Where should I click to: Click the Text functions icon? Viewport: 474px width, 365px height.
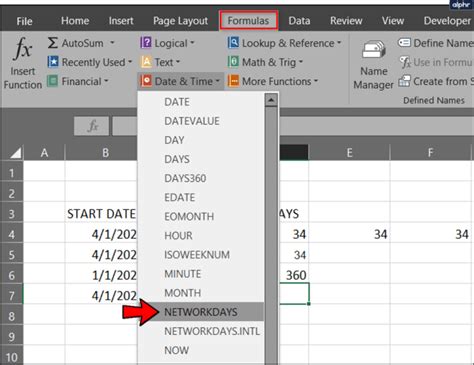click(x=146, y=62)
